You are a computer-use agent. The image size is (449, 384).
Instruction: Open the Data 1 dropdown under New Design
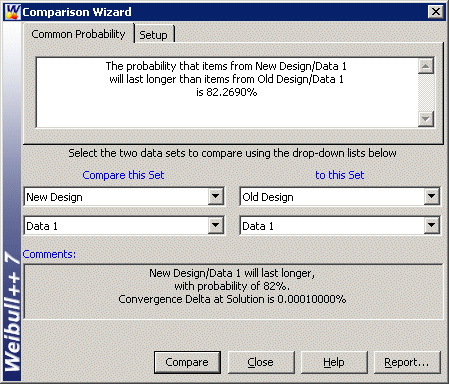point(216,225)
